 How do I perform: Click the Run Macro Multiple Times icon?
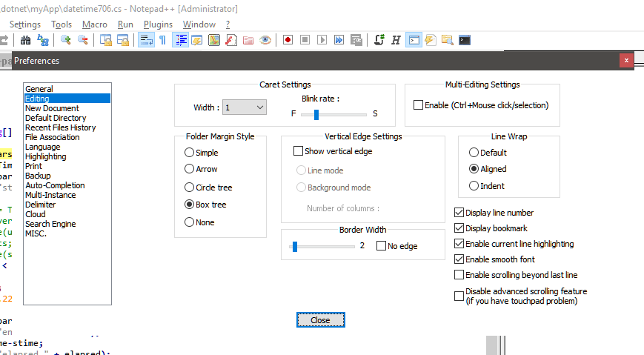339,40
